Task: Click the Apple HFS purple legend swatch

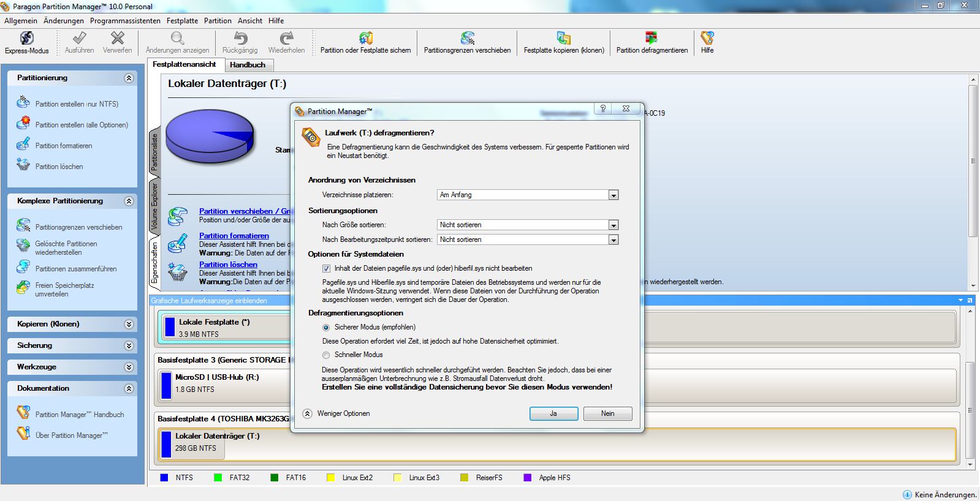Action: (527, 477)
